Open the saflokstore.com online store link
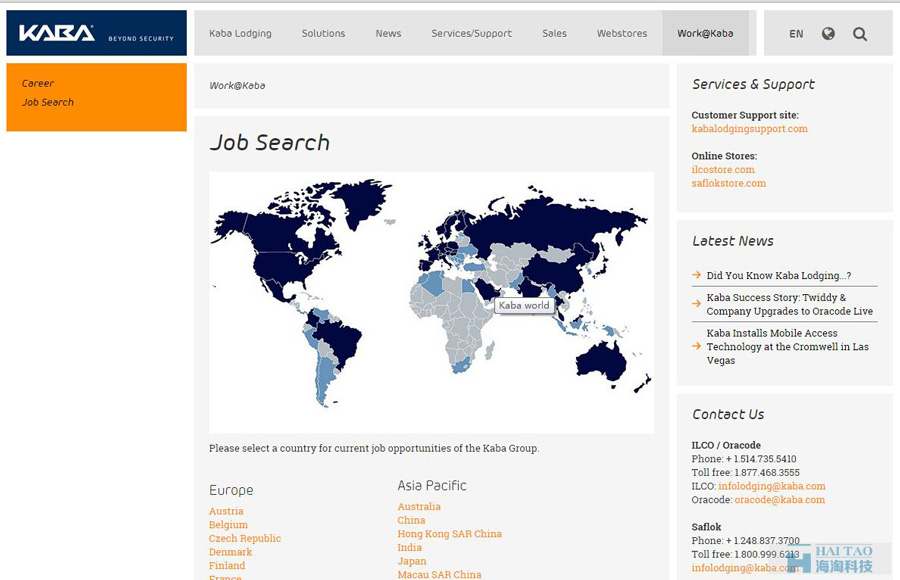Image resolution: width=900 pixels, height=580 pixels. point(728,183)
